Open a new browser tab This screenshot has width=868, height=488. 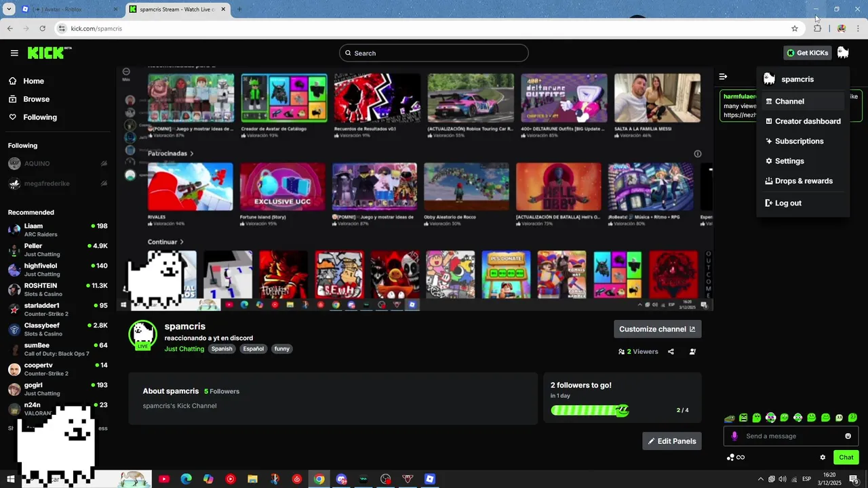[239, 9]
